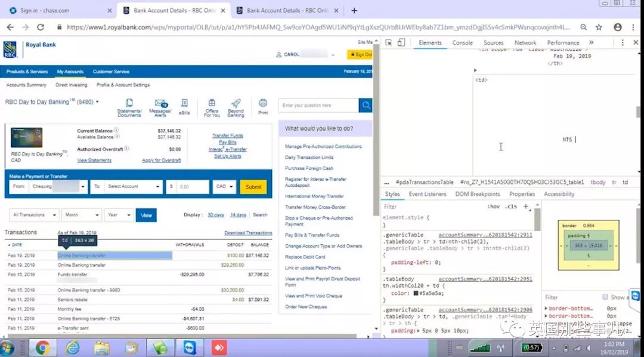The height and width of the screenshot is (357, 644).
Task: Click the bank card thumbnail image
Action: coord(26,137)
